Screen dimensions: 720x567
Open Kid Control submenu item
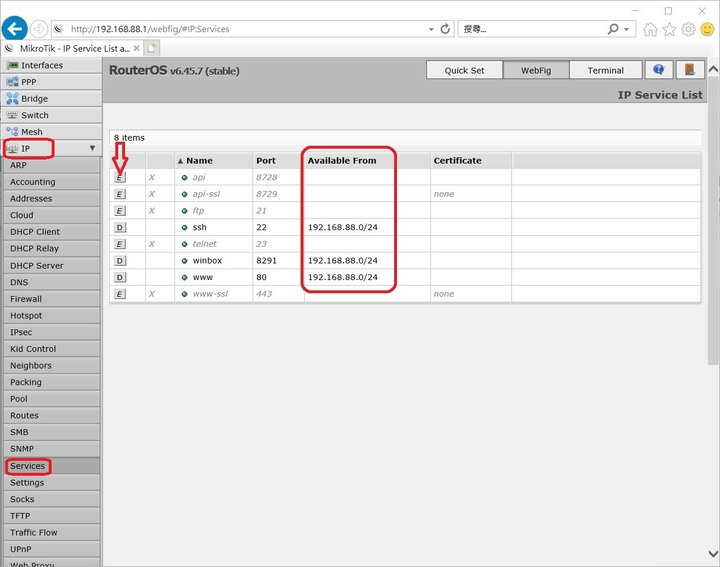tap(51, 349)
